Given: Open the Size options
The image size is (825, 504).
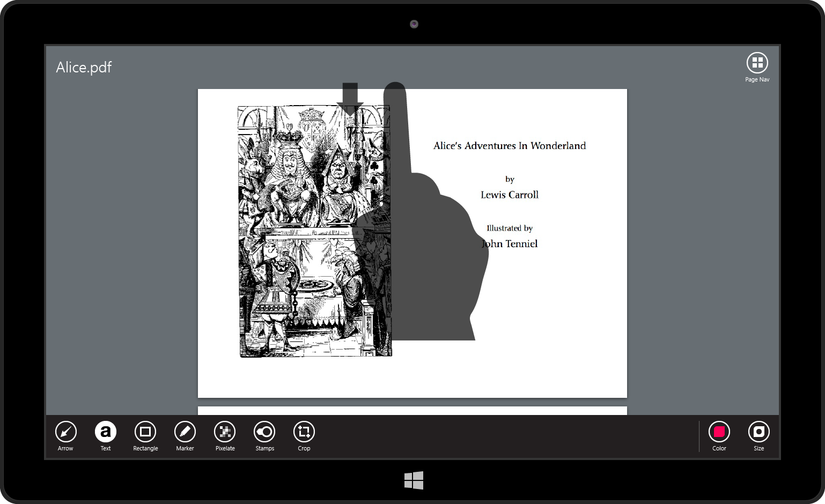Looking at the screenshot, I should pos(759,432).
